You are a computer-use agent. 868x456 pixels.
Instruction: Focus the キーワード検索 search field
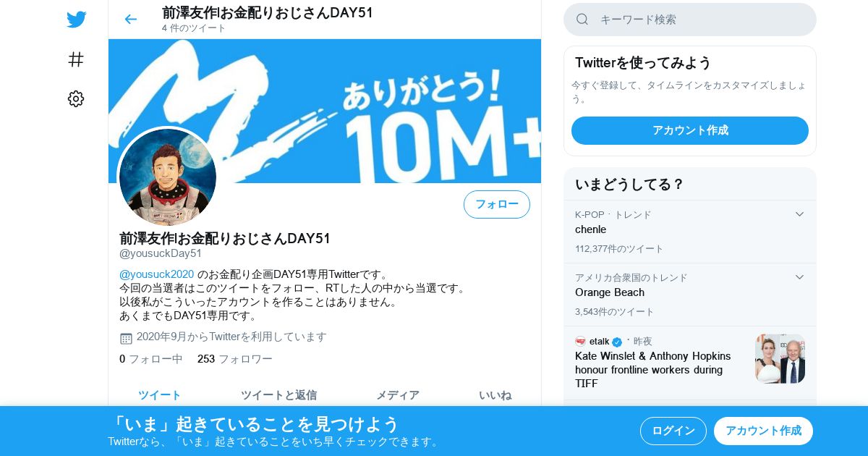coord(690,20)
